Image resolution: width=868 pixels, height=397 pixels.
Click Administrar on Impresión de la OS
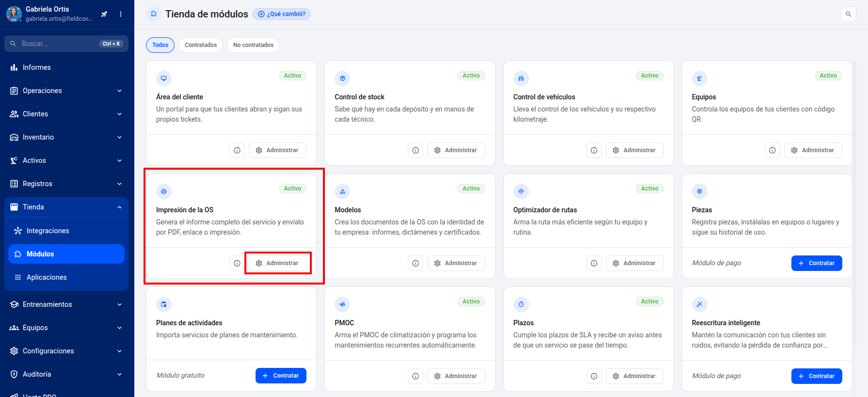tap(277, 263)
